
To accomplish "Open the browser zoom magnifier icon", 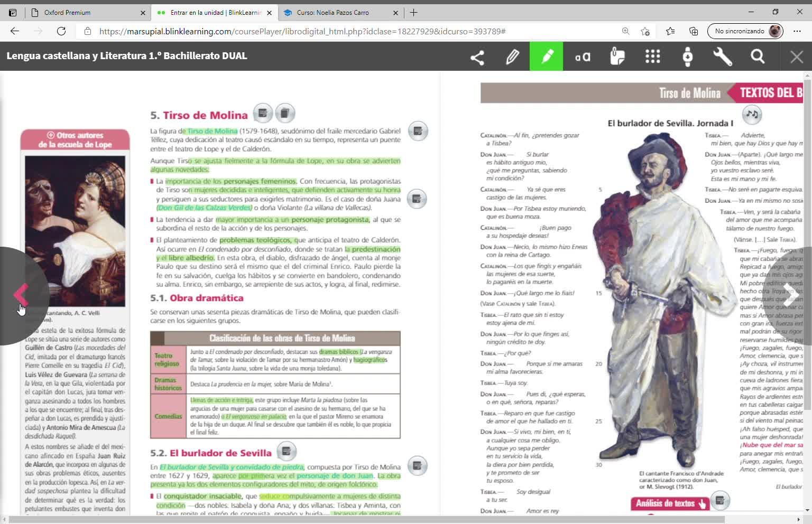I will point(625,31).
